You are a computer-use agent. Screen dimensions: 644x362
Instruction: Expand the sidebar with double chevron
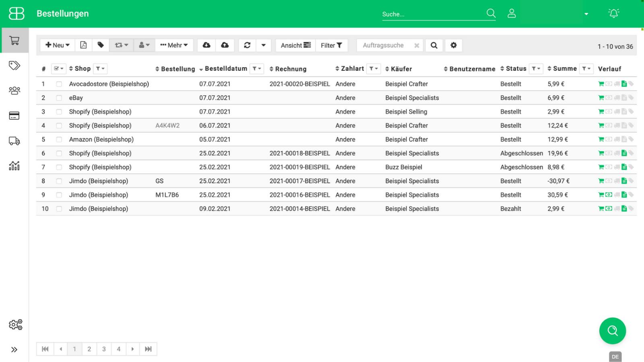[x=14, y=350]
